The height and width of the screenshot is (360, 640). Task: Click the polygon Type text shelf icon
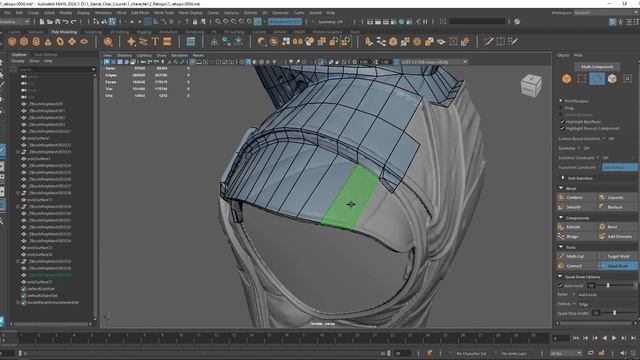[x=155, y=41]
